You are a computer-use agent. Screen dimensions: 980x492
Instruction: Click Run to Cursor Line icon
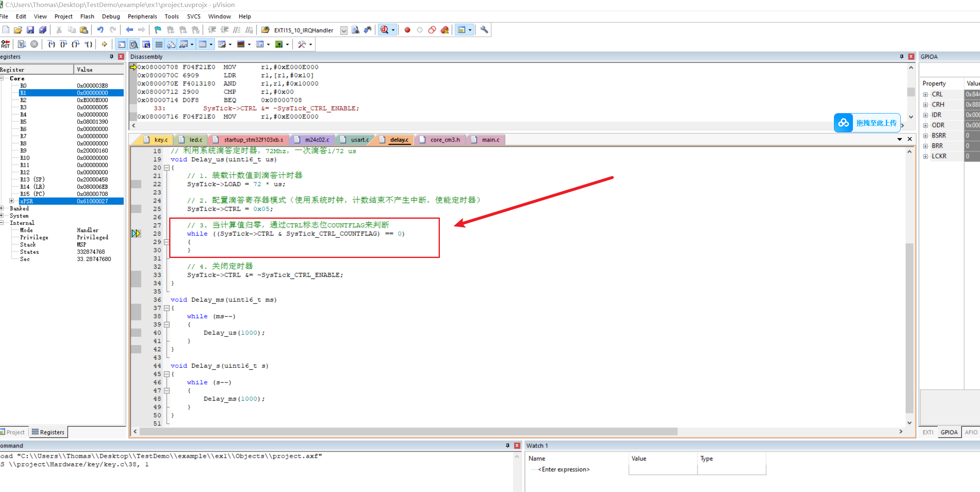pyautogui.click(x=88, y=44)
